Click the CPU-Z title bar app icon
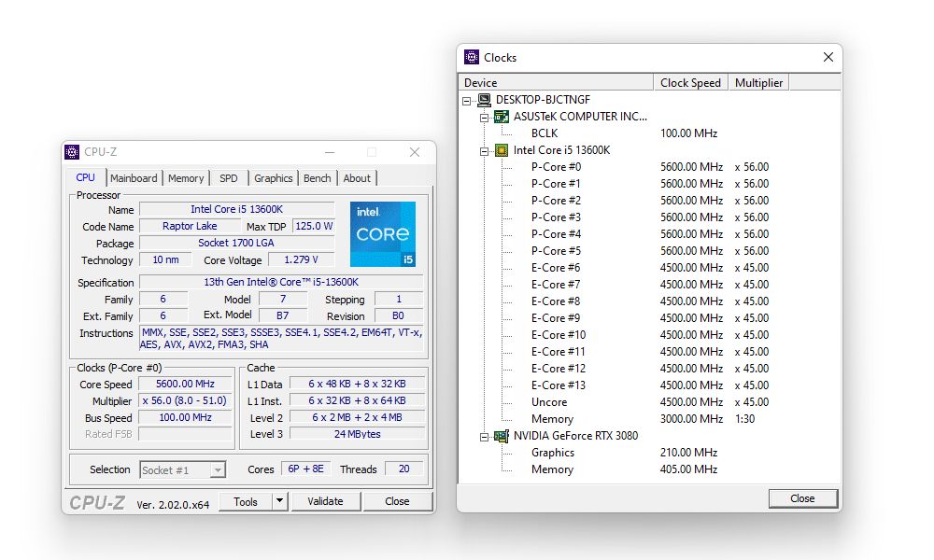934x560 pixels. (x=72, y=152)
